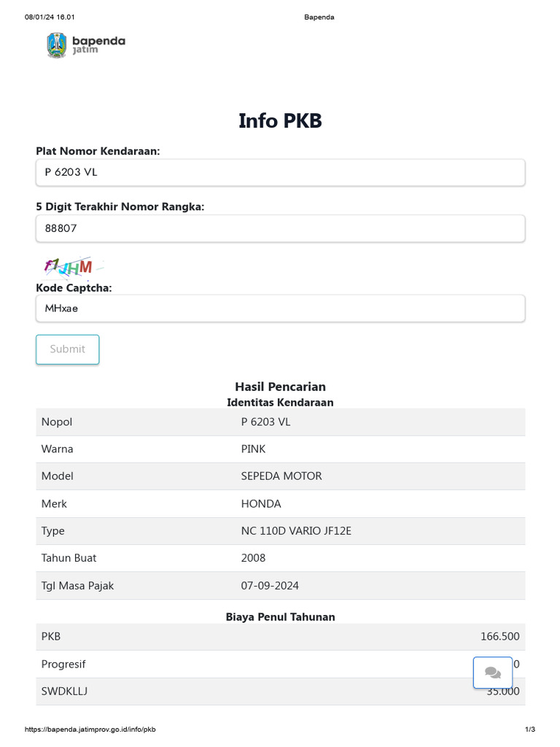Click the Warna value PINK
Screen dimensions: 560x747
[253, 449]
